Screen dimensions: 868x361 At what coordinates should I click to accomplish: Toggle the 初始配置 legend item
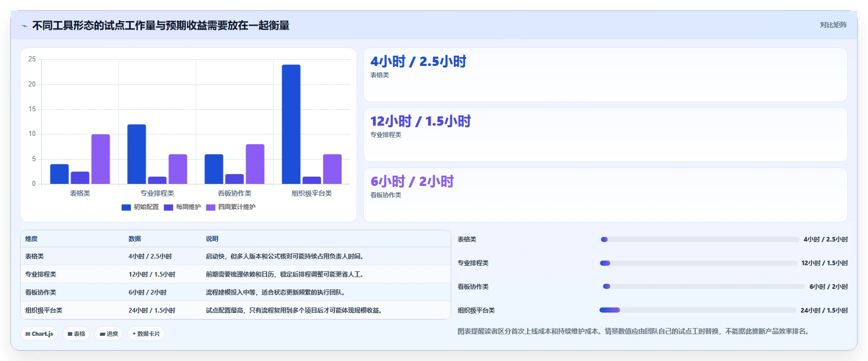(140, 207)
